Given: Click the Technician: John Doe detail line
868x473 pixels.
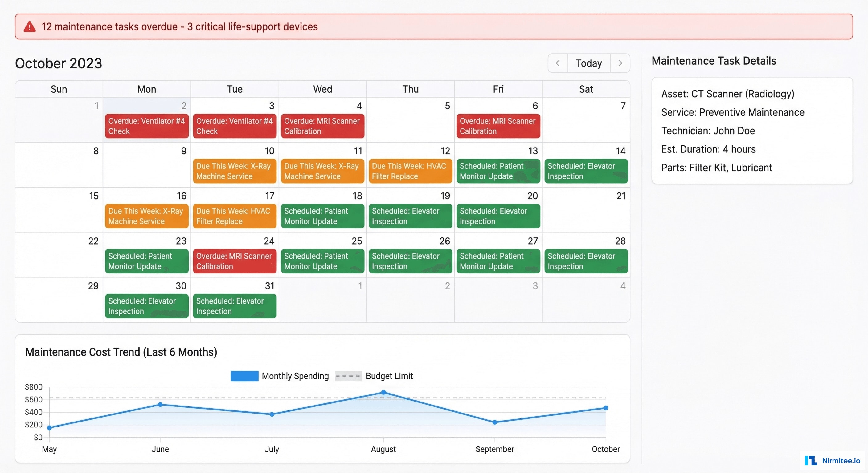Looking at the screenshot, I should coord(708,131).
